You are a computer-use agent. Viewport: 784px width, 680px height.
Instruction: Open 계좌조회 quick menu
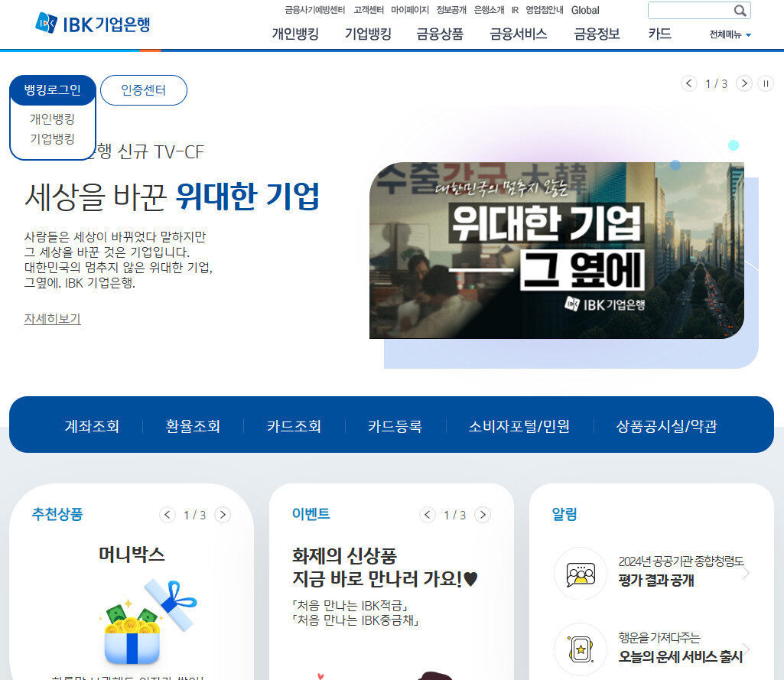[x=92, y=426]
